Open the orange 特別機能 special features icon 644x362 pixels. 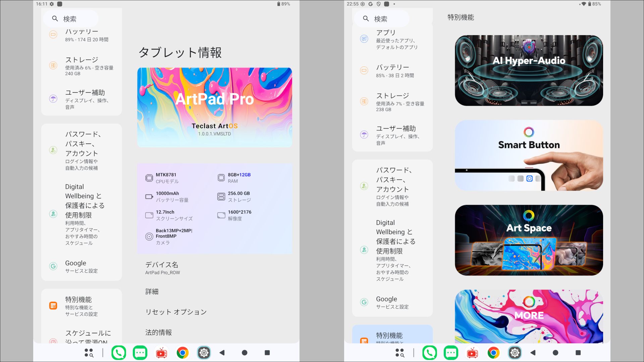pos(53,305)
